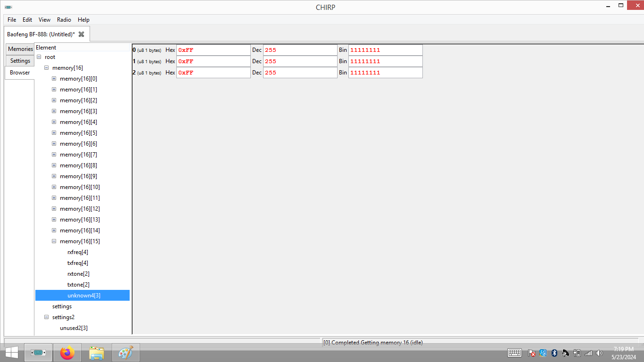Viewport: 644px width, 362px height.
Task: Click Bin field of byte 0
Action: (x=385, y=50)
